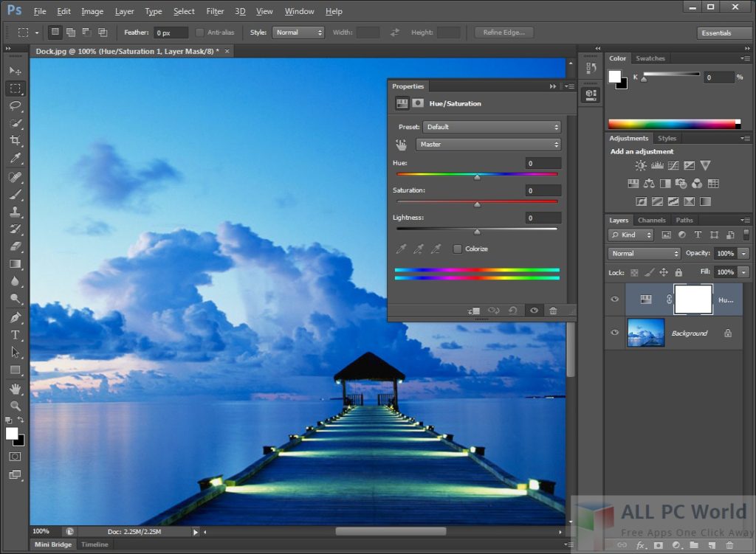This screenshot has height=554, width=756.
Task: Open the Layer menu
Action: tap(124, 11)
